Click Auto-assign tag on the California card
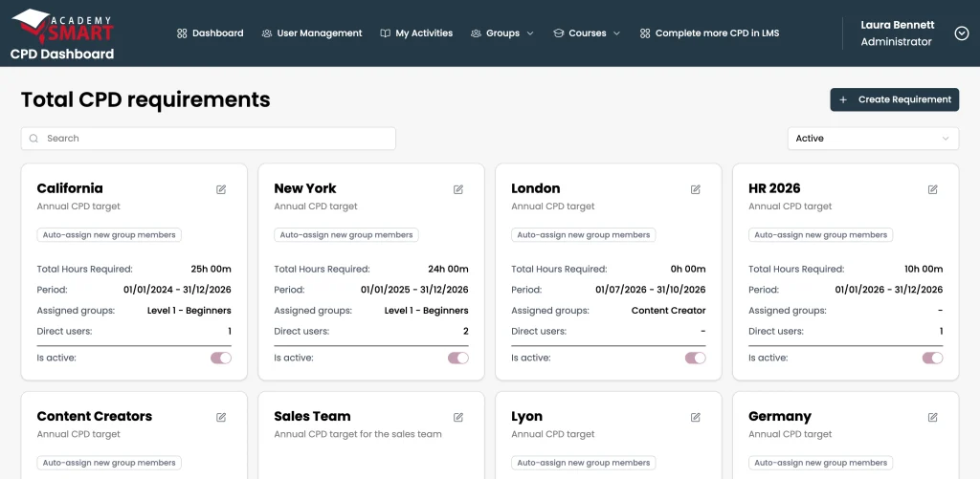The height and width of the screenshot is (479, 980). (x=109, y=235)
